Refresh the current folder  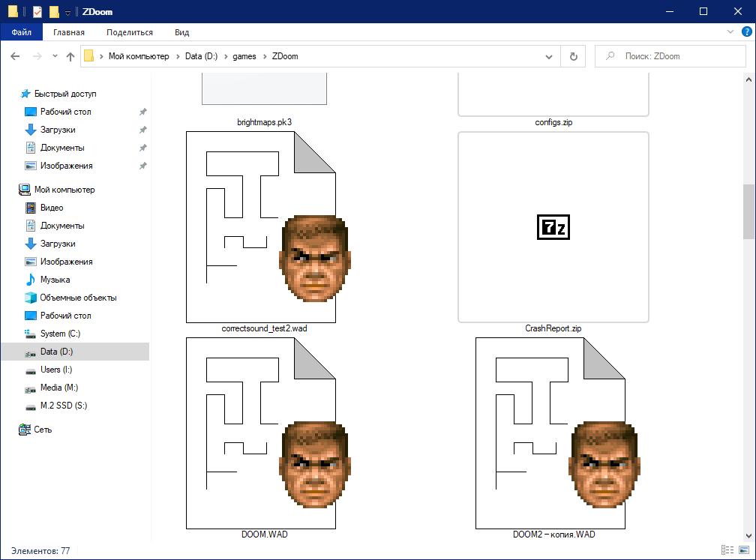point(573,56)
